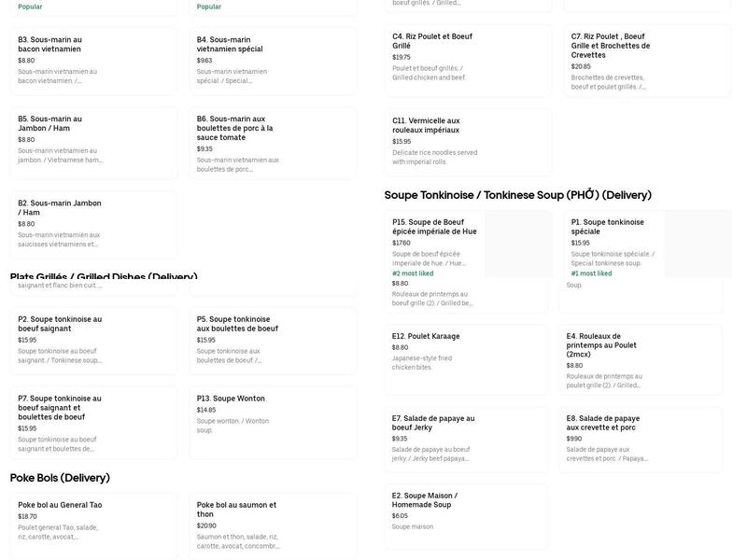
Task: Open Poke bol au General Tao
Action: 93,525
